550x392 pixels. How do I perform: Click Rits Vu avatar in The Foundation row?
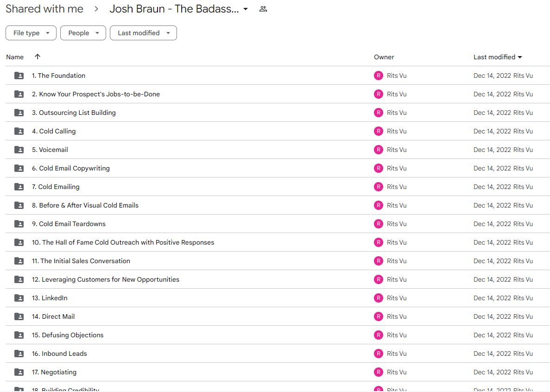click(x=379, y=76)
